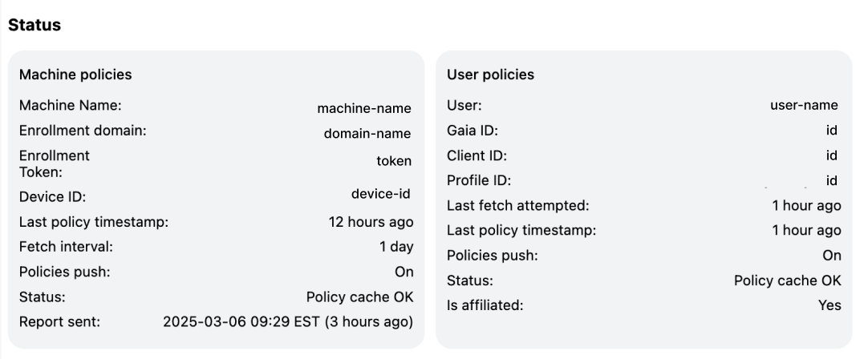
Task: Click the 12 hours ago timestamp
Action: (x=371, y=222)
